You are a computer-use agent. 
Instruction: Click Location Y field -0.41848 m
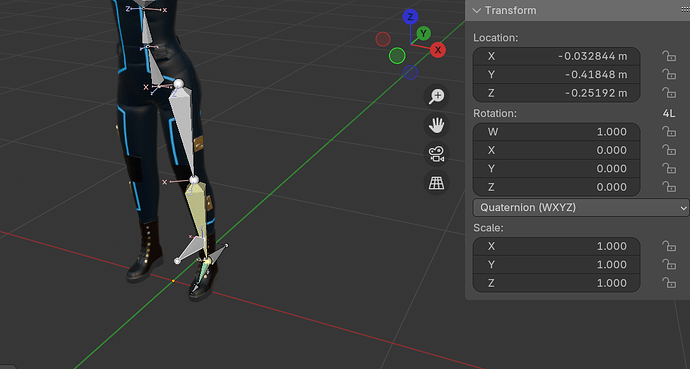click(557, 75)
